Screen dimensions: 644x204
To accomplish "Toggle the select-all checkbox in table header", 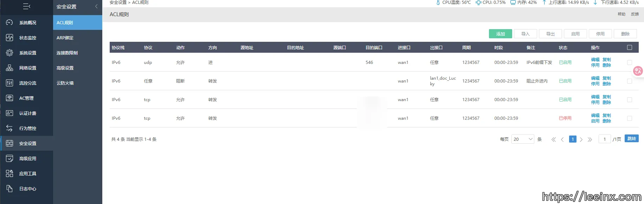I will point(629,47).
